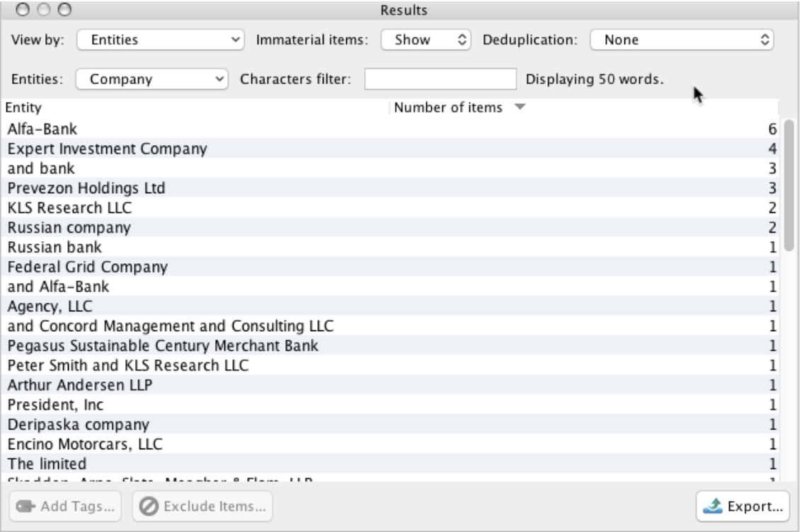Click the Export button

(743, 506)
